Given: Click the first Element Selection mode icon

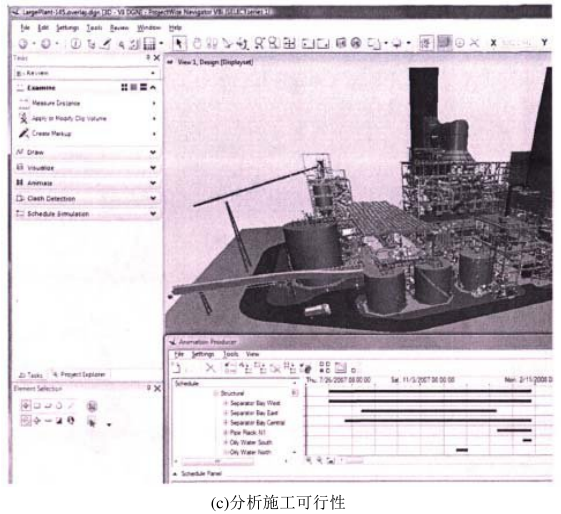Looking at the screenshot, I should [26, 406].
